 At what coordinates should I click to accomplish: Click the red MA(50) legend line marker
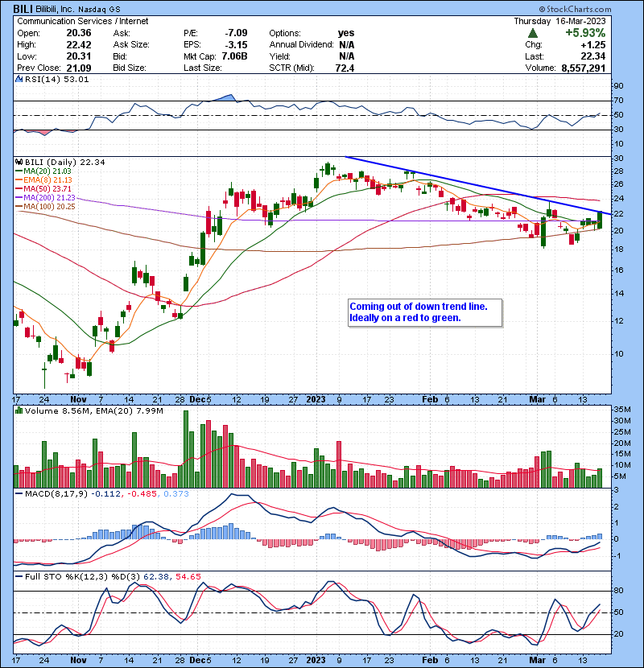(x=19, y=188)
